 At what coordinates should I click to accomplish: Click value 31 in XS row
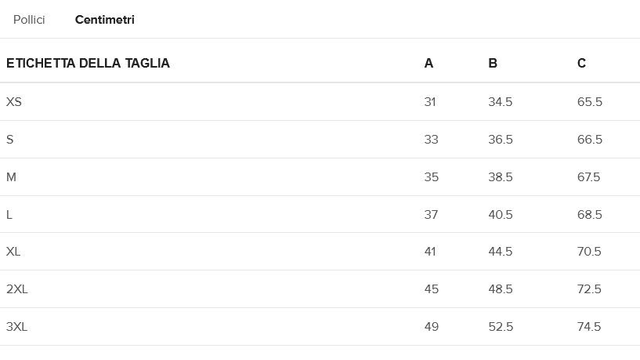click(x=430, y=102)
